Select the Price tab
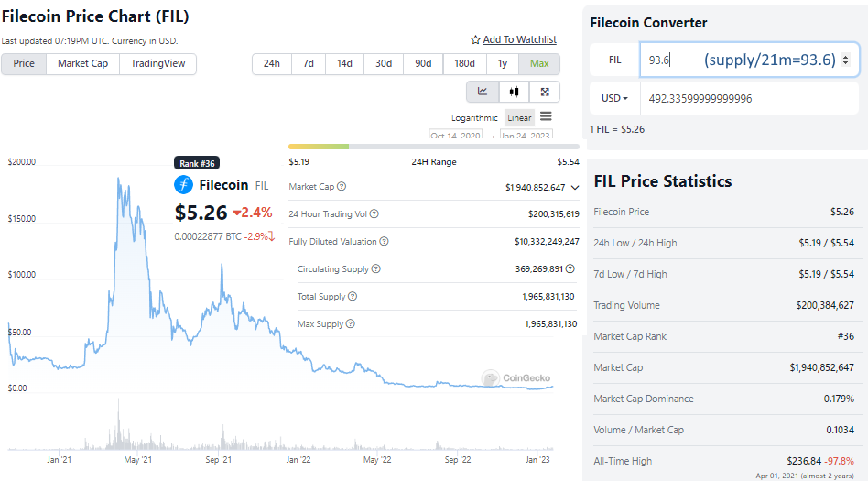The height and width of the screenshot is (481, 868). pos(24,64)
